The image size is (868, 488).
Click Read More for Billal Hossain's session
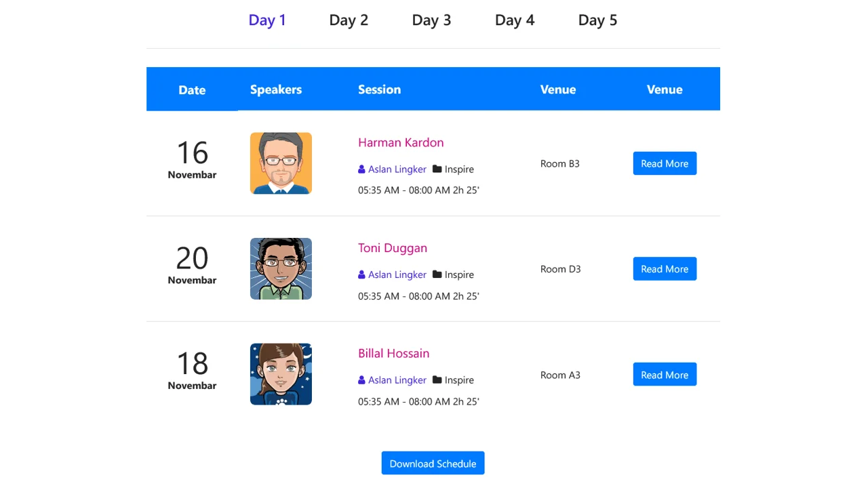[665, 374]
